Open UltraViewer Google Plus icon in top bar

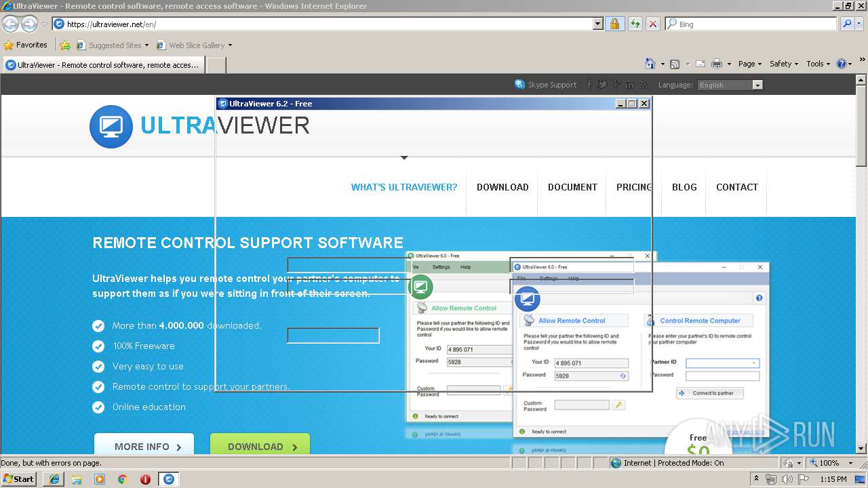(x=616, y=85)
